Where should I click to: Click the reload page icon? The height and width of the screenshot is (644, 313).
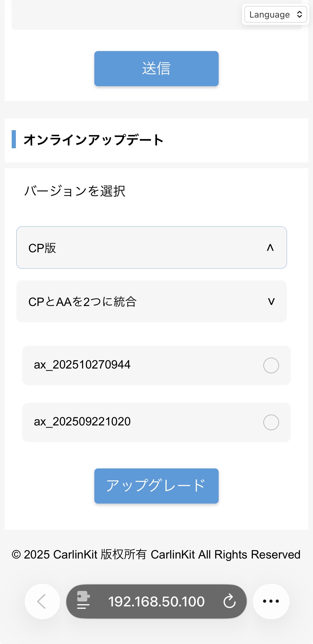click(x=229, y=601)
